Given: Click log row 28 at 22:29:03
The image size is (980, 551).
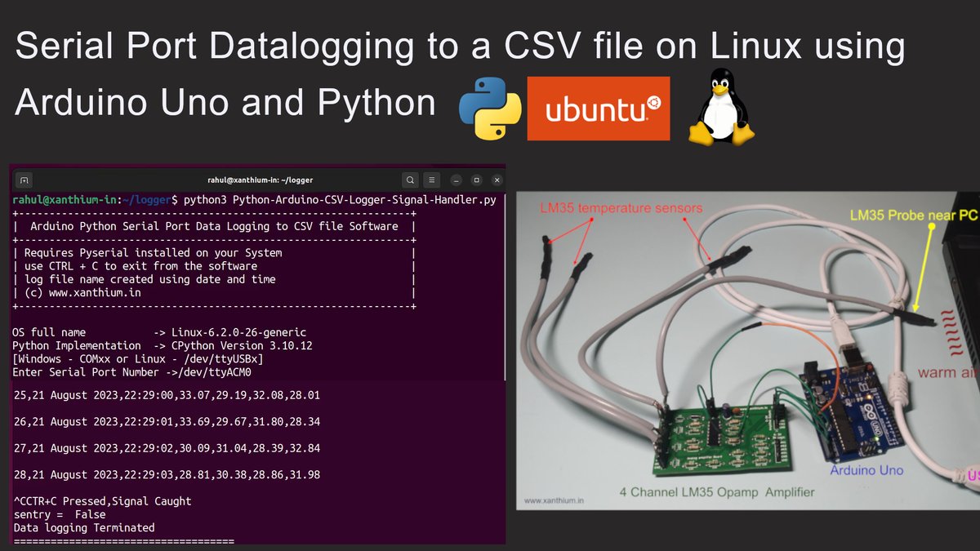Looking at the screenshot, I should tap(167, 474).
